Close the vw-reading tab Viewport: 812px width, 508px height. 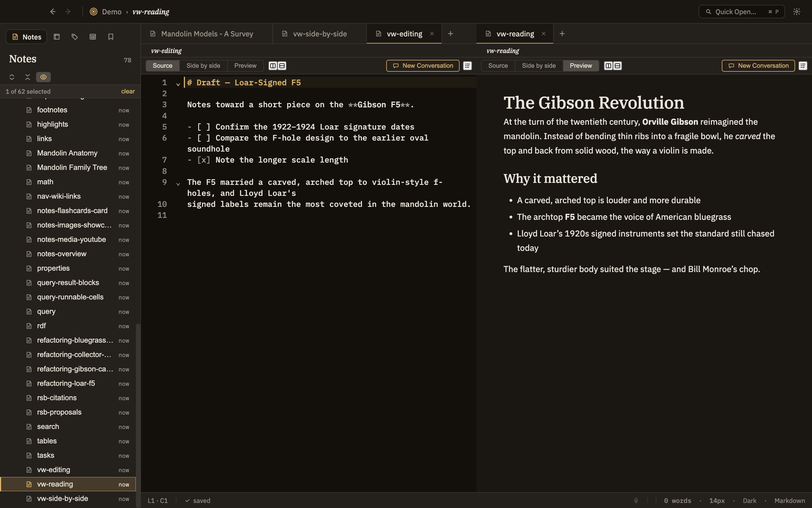click(544, 34)
